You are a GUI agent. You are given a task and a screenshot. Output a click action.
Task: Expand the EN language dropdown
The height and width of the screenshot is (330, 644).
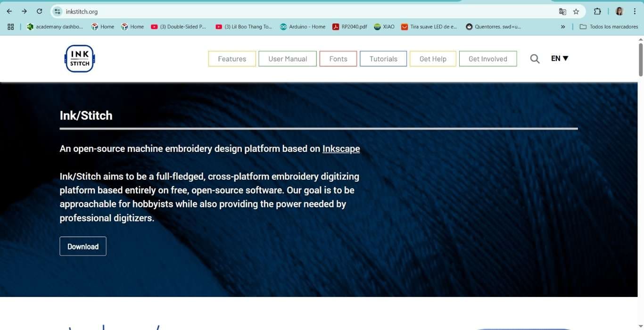click(x=560, y=58)
